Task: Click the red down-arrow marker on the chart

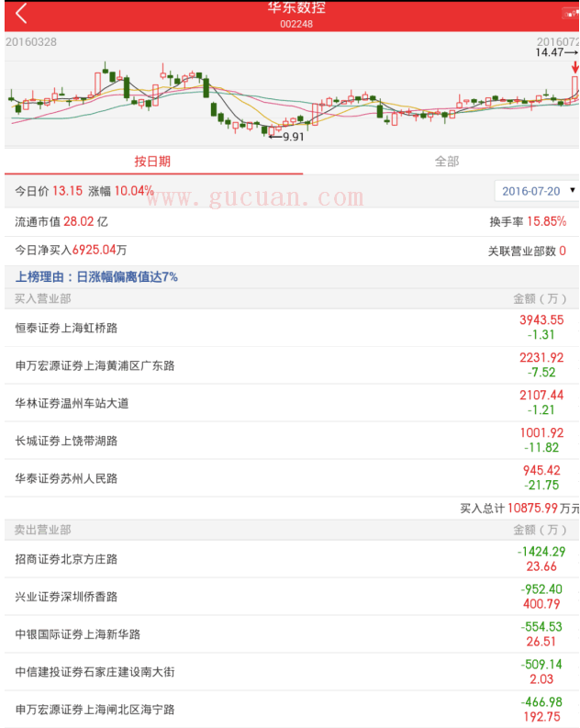Action: point(574,67)
